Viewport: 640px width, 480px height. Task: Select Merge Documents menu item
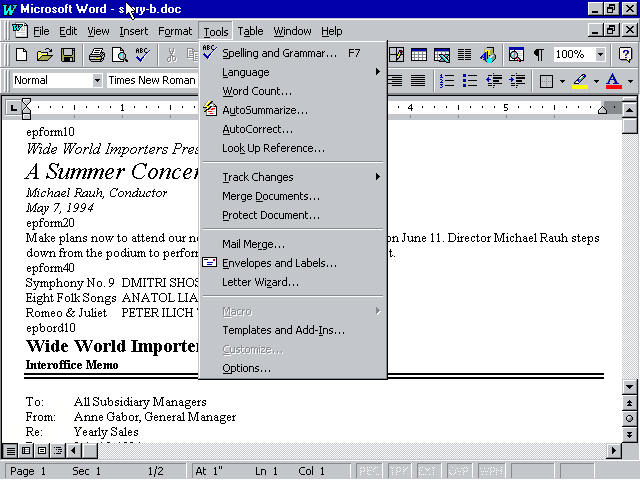(x=293, y=196)
